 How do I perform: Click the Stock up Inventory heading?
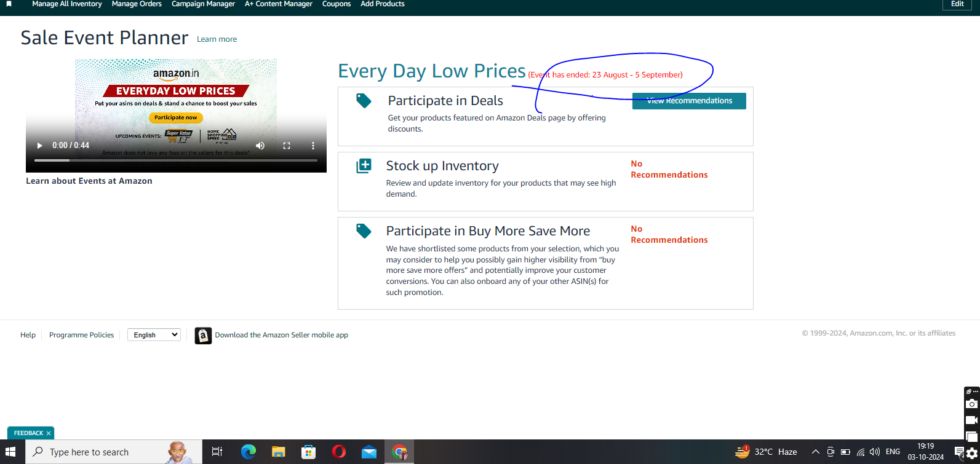pos(442,166)
